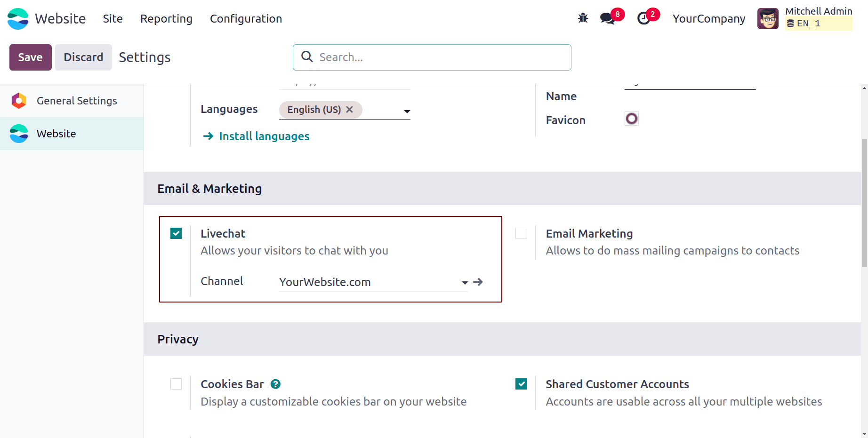Open the Configuration menu
This screenshot has width=868, height=438.
(x=246, y=19)
